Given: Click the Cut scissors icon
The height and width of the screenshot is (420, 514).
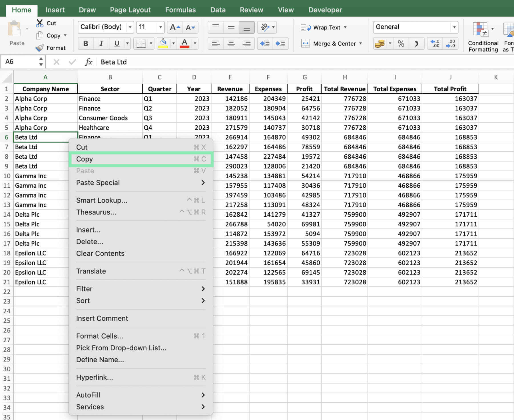Looking at the screenshot, I should point(39,23).
